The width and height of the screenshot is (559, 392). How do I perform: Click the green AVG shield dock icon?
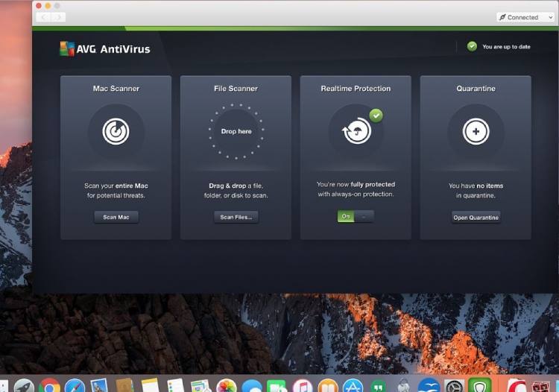(x=480, y=385)
